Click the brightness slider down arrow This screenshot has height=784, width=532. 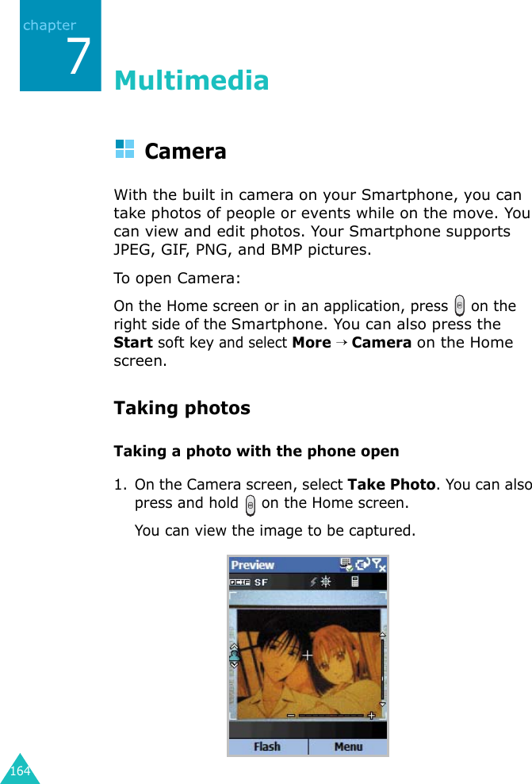point(383,704)
